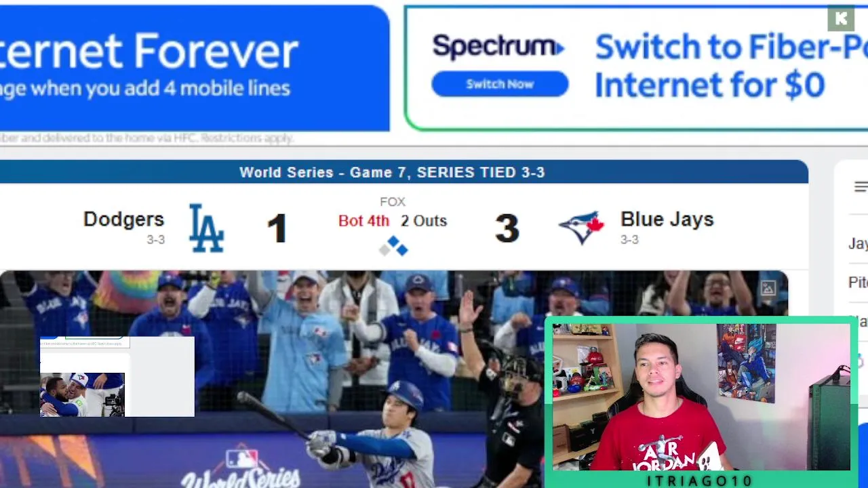
Task: Click the Blue Jays bird logo
Action: [580, 228]
